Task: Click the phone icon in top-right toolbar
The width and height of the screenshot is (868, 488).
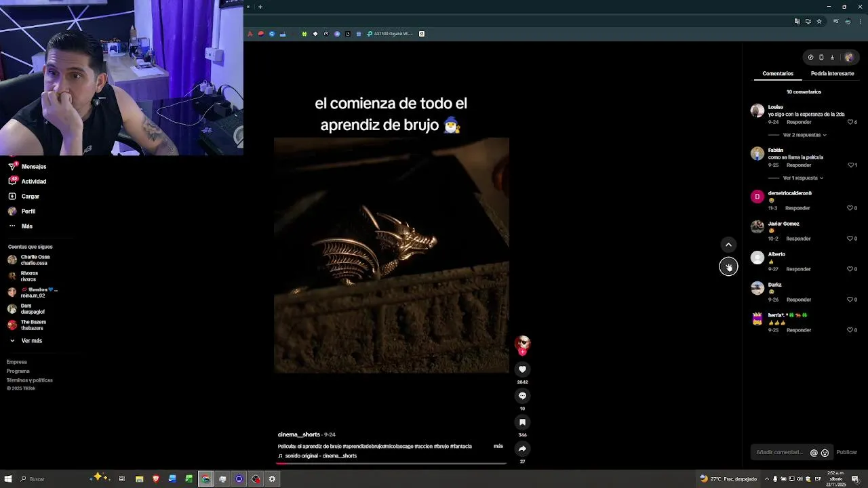Action: click(821, 58)
